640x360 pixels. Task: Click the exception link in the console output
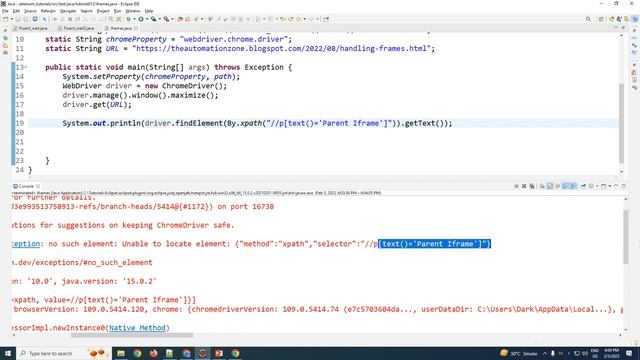pyautogui.click(x=25, y=244)
